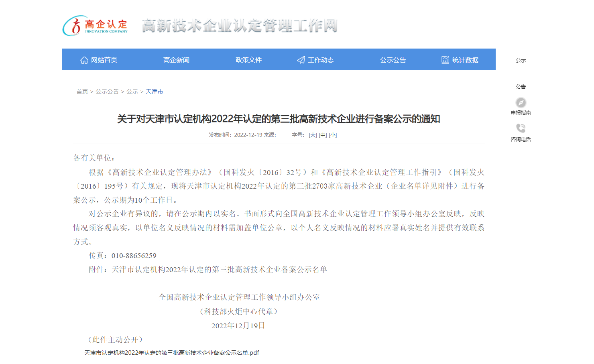Screen dimensions: 594x364
Task: Click the chart icon beside 统计数据
Action: tap(445, 60)
